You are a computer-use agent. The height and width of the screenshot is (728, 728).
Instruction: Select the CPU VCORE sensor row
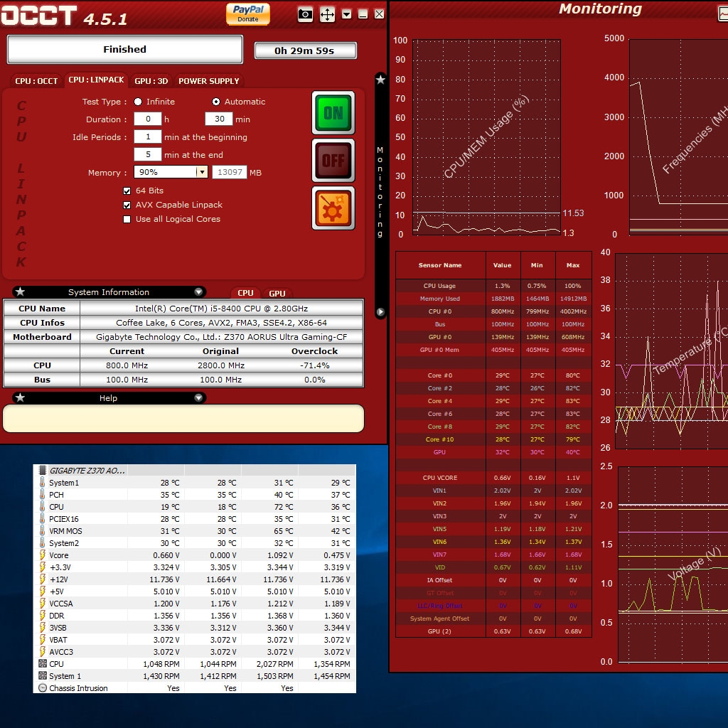[493, 478]
